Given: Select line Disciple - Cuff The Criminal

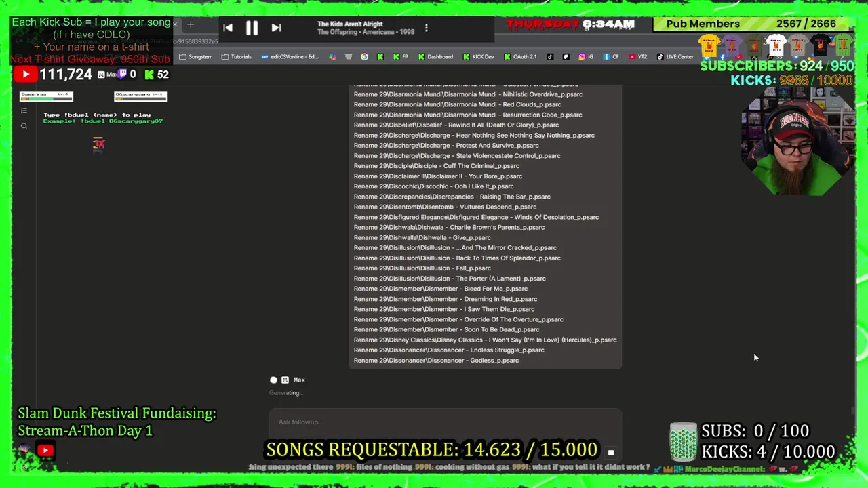Looking at the screenshot, I should coord(436,166).
